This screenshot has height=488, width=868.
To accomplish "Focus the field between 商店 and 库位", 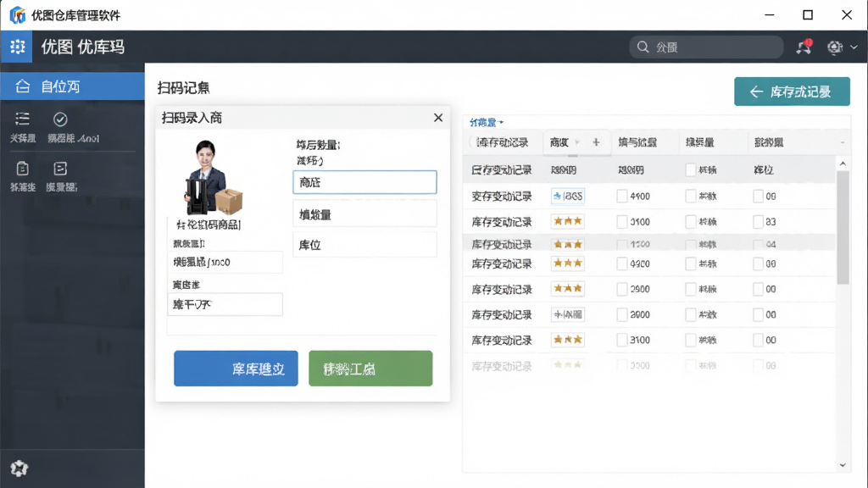I will coord(364,214).
